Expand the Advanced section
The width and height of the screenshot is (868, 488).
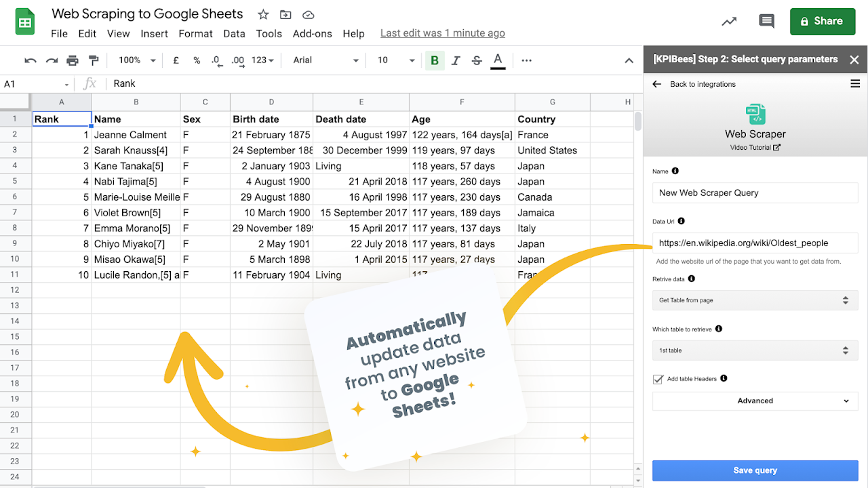pos(755,401)
